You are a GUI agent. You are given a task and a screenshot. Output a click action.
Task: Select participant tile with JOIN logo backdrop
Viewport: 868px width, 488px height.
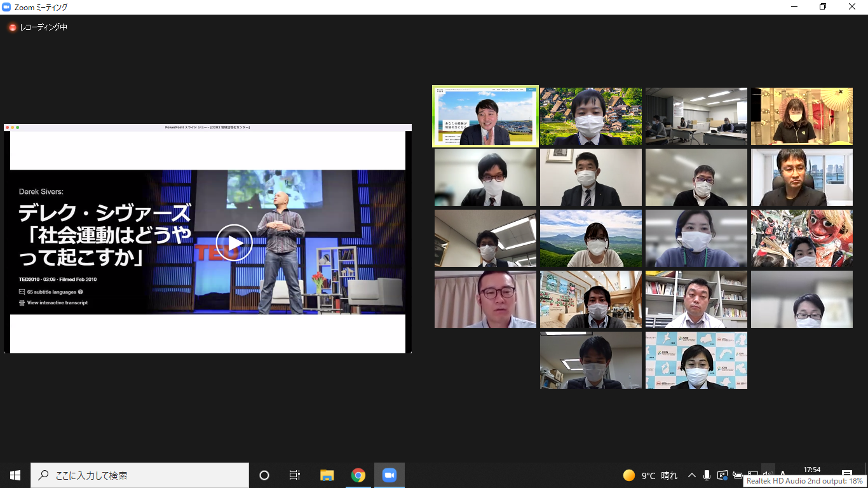(x=696, y=360)
